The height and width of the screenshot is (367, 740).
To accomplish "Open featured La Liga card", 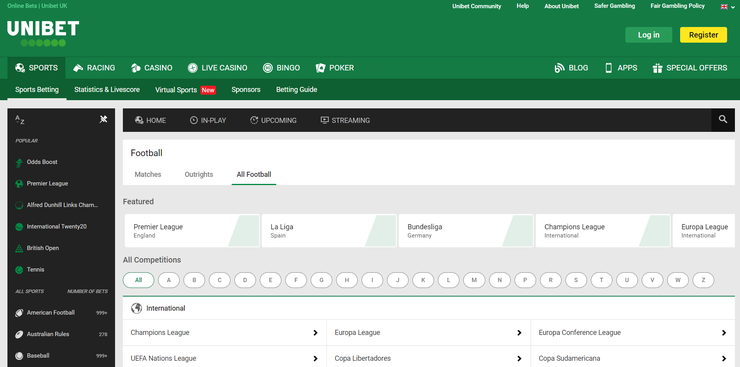I will coord(329,231).
